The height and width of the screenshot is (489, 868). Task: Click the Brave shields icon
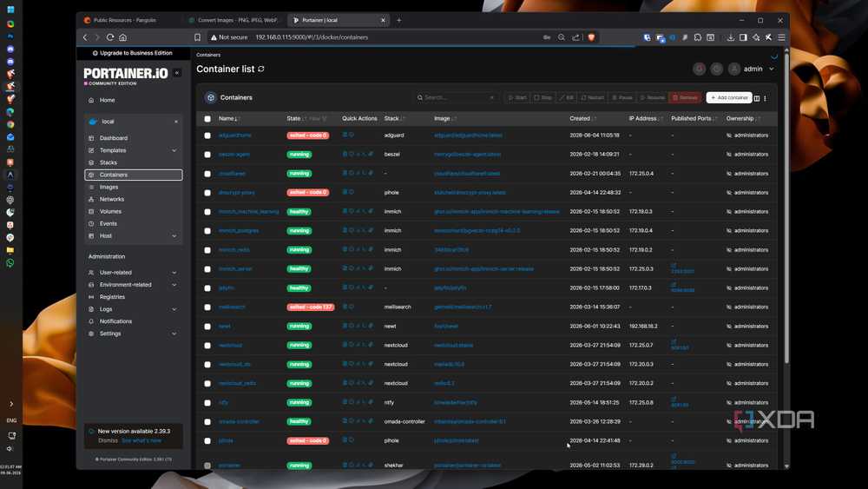[x=591, y=37]
